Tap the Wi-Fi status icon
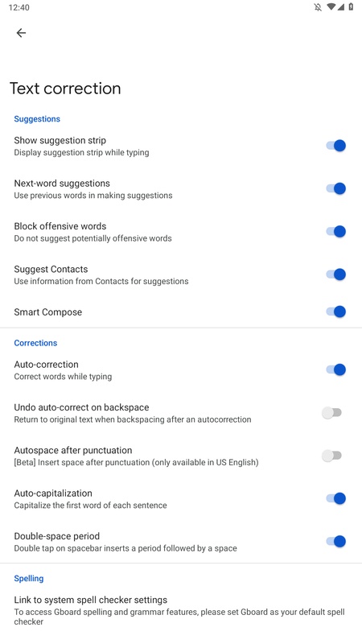The image size is (362, 644). [x=331, y=7]
